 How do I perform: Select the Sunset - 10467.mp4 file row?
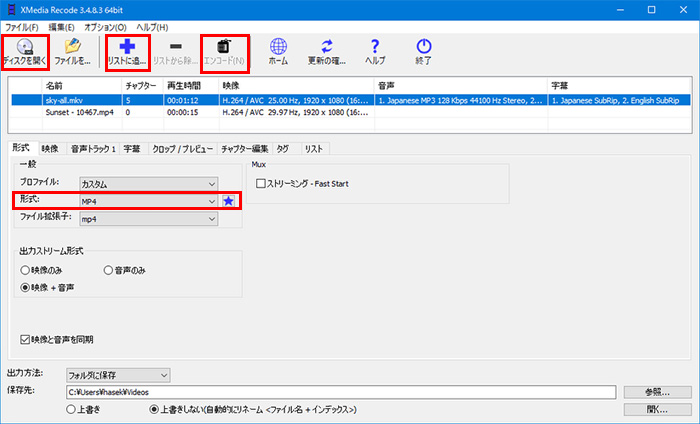tap(80, 113)
